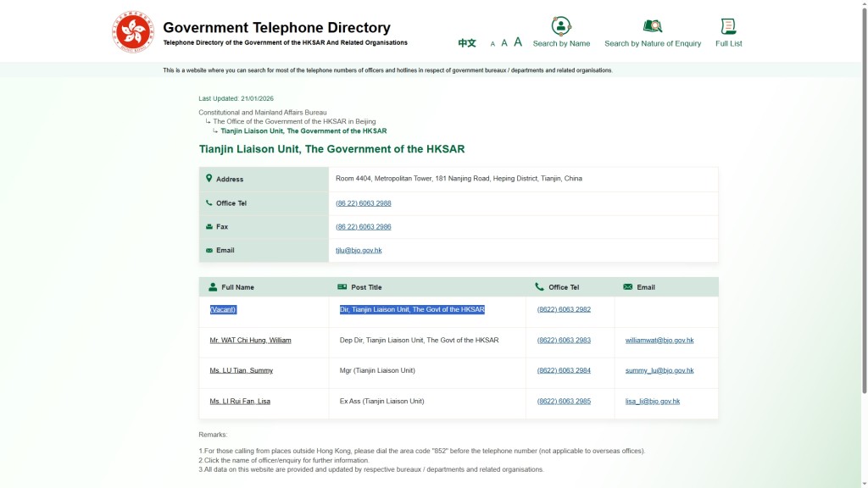
Task: Switch language to 中文
Action: point(467,43)
